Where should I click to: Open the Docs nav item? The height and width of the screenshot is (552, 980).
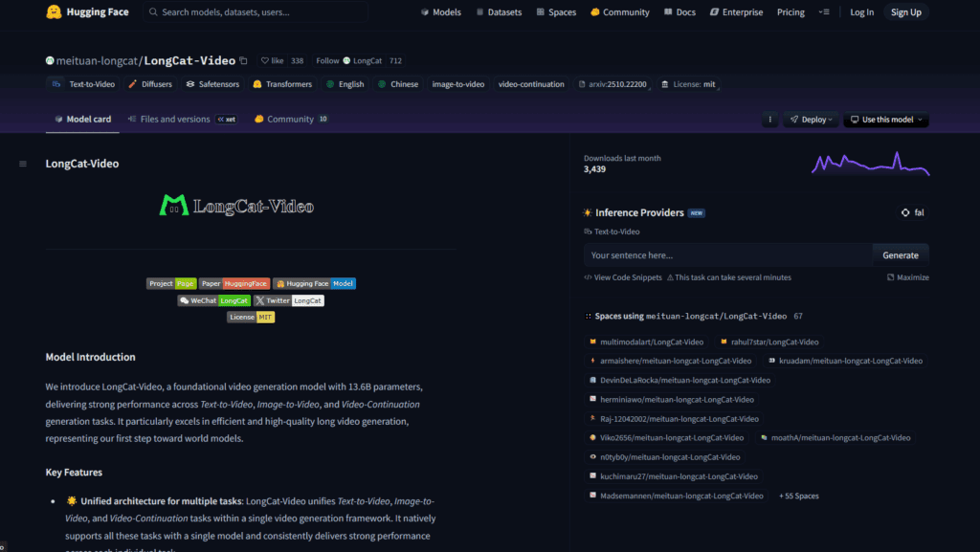679,11
